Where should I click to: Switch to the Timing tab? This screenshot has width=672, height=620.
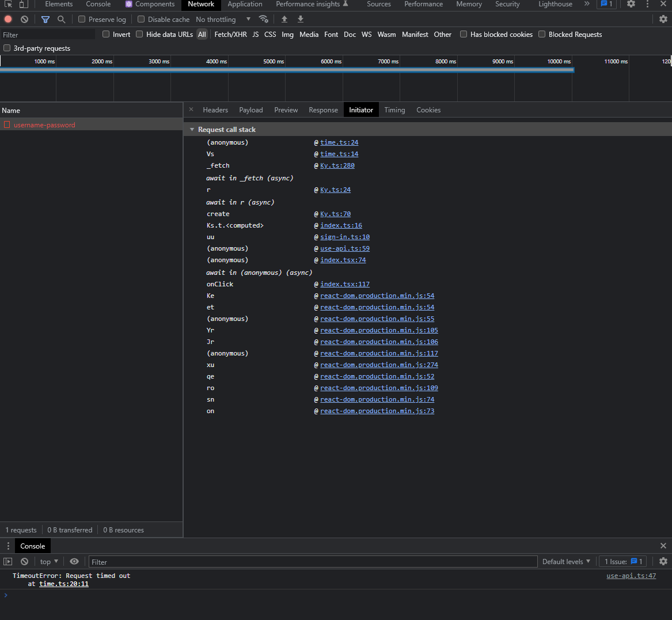tap(394, 109)
